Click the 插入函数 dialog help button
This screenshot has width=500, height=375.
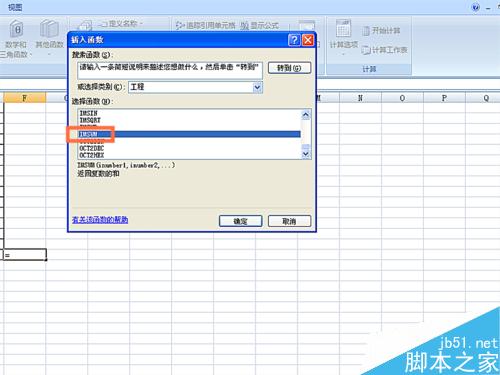pyautogui.click(x=294, y=40)
